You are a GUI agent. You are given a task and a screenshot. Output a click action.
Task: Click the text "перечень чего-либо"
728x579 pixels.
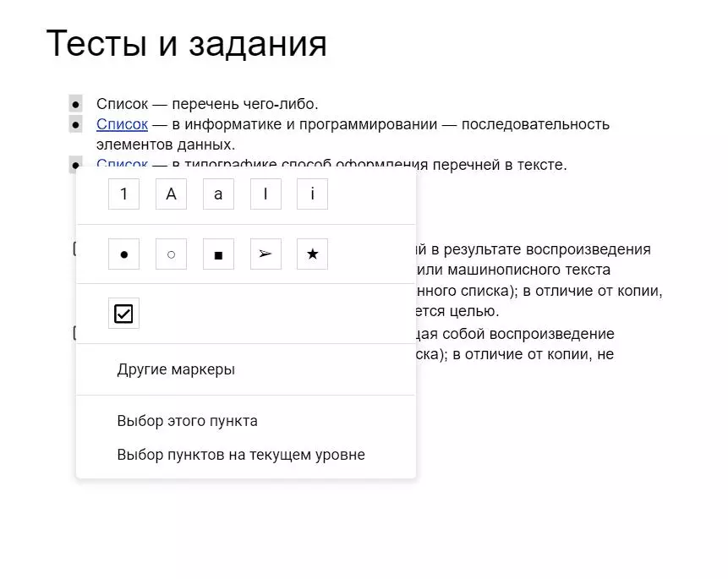tap(246, 103)
